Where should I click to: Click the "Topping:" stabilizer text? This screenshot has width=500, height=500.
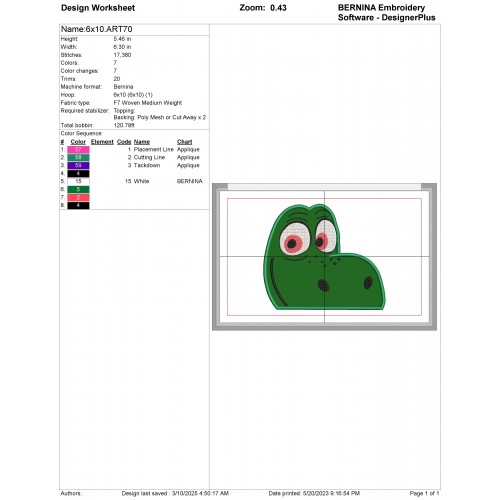[x=124, y=111]
